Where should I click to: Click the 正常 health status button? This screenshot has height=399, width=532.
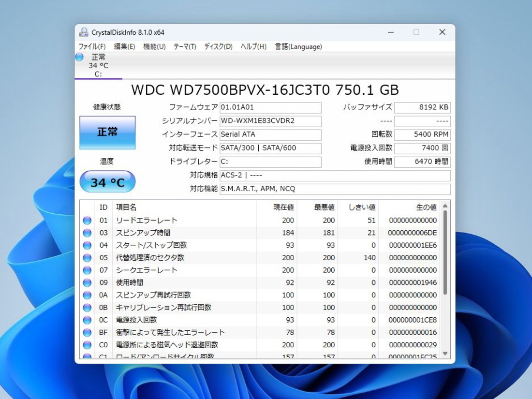click(x=107, y=133)
